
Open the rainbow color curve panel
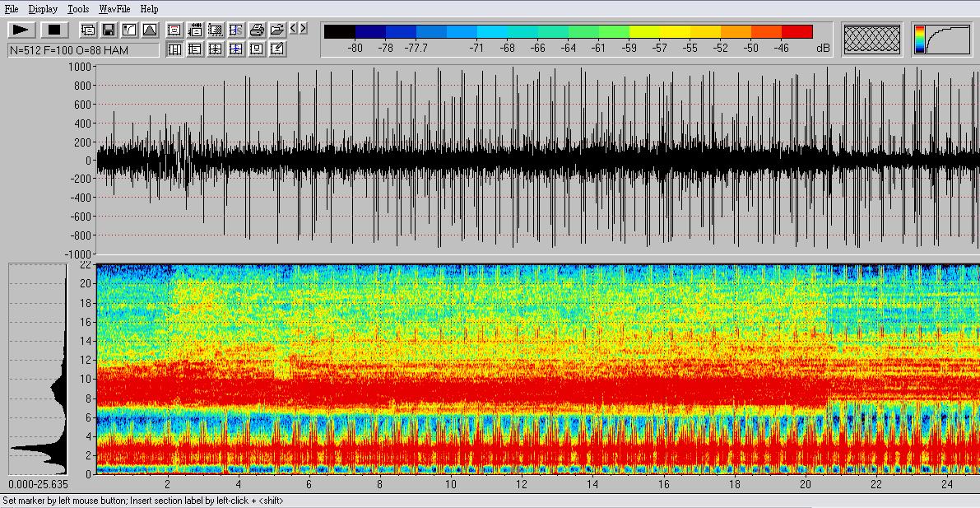tap(942, 39)
